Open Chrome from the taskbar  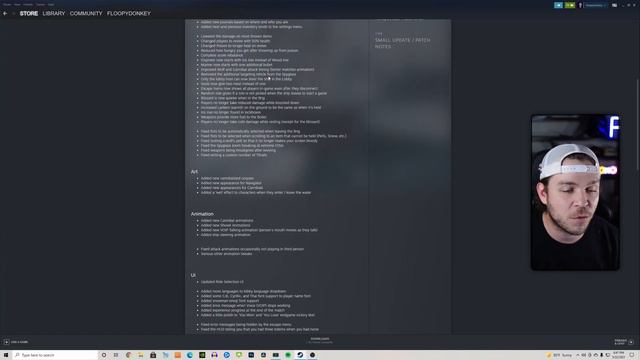coord(129,355)
